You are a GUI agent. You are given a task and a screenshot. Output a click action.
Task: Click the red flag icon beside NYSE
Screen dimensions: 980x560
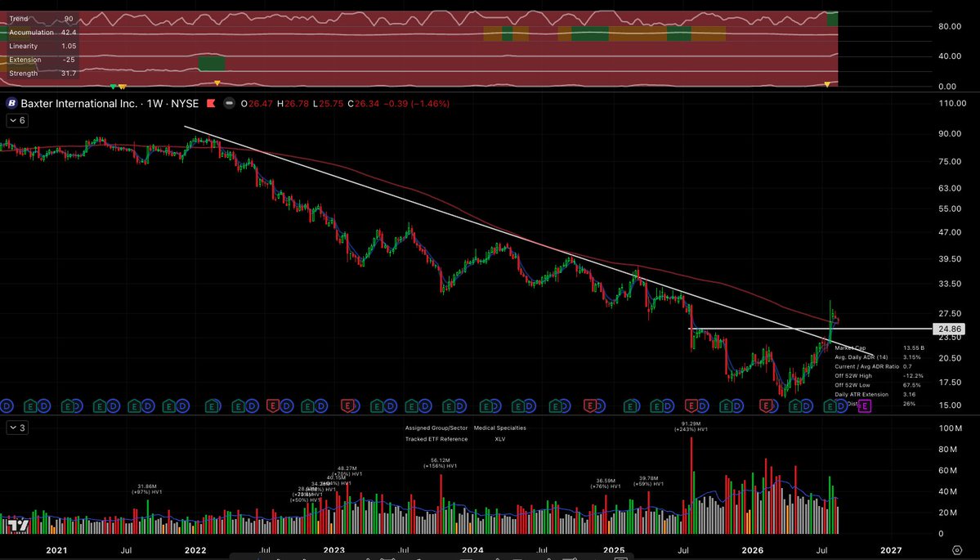pos(211,103)
